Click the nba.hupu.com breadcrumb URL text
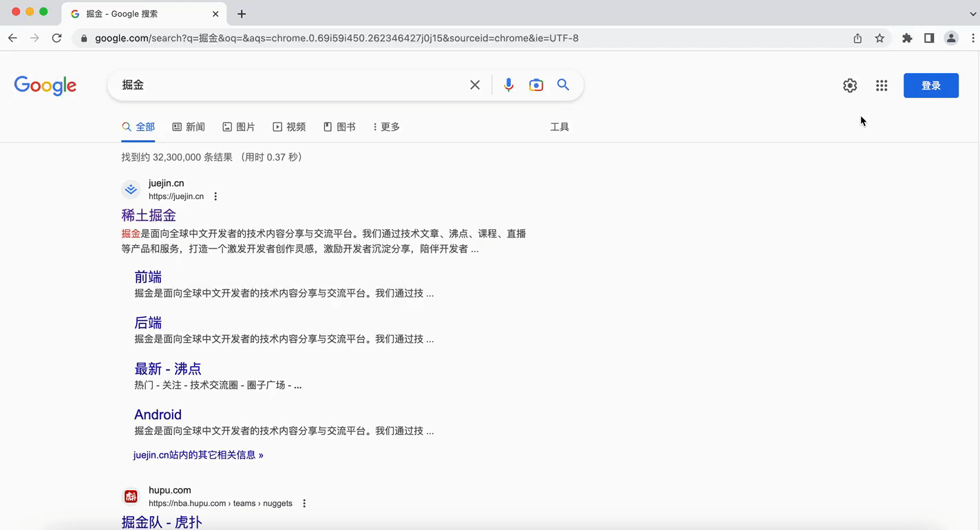This screenshot has height=530, width=980. pos(220,503)
